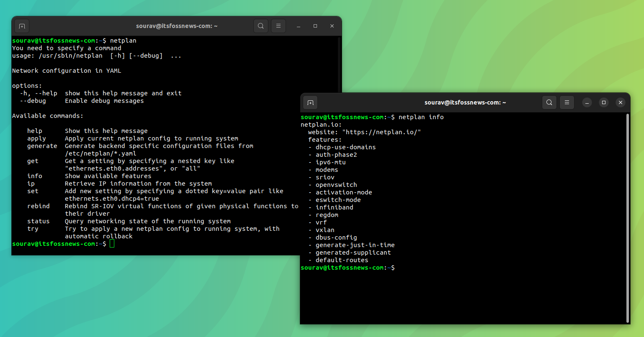644x337 pixels.
Task: Open the search bar in the back terminal
Action: 260,26
